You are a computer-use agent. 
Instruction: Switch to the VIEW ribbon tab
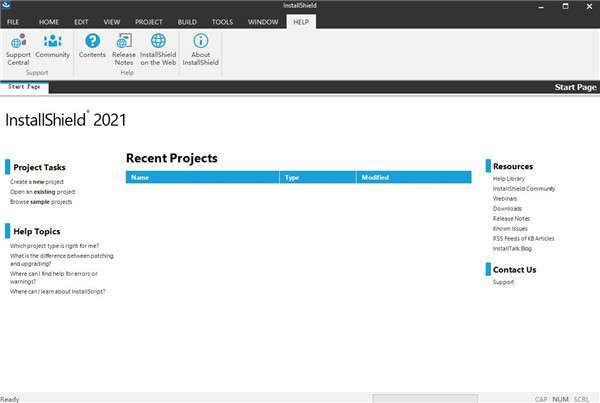[x=112, y=22]
